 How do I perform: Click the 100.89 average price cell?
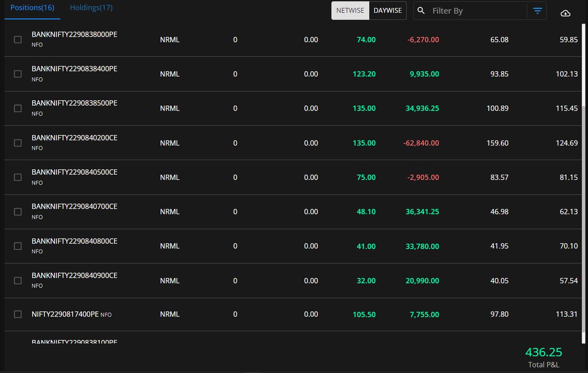pyautogui.click(x=497, y=108)
